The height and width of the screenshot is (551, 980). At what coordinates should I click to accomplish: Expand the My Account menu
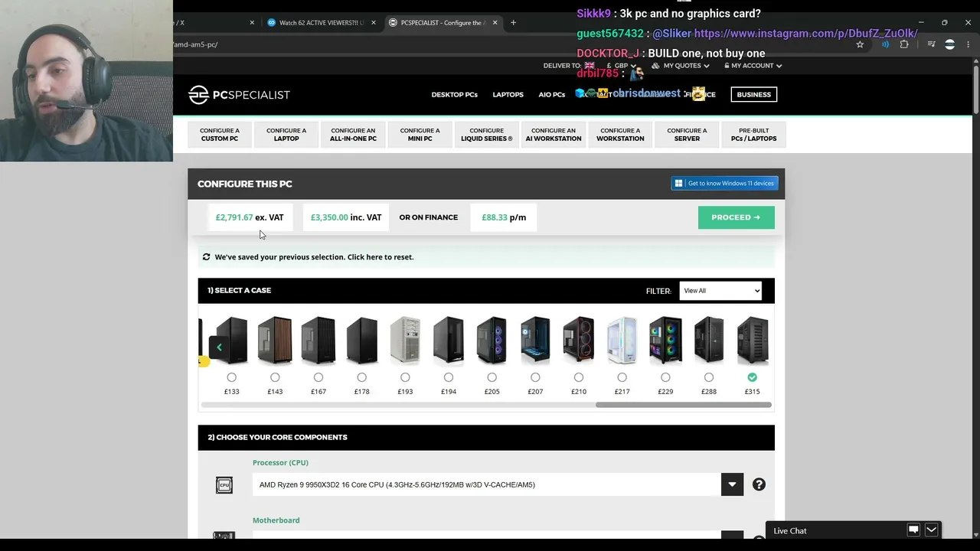(753, 66)
